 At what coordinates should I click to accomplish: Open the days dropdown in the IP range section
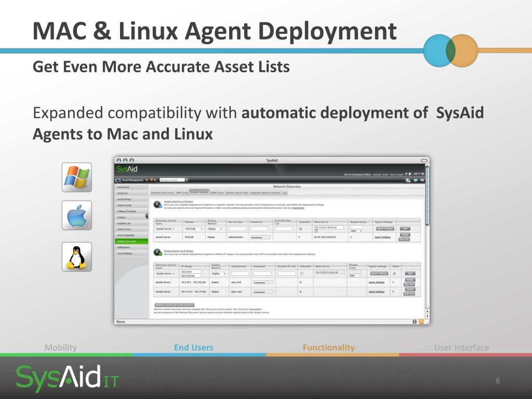pyautogui.click(x=355, y=275)
